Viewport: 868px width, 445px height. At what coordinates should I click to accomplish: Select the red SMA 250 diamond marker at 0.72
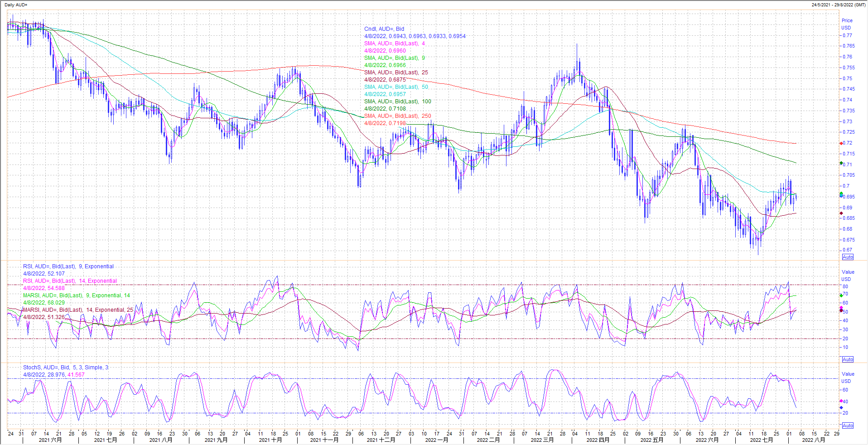click(841, 143)
